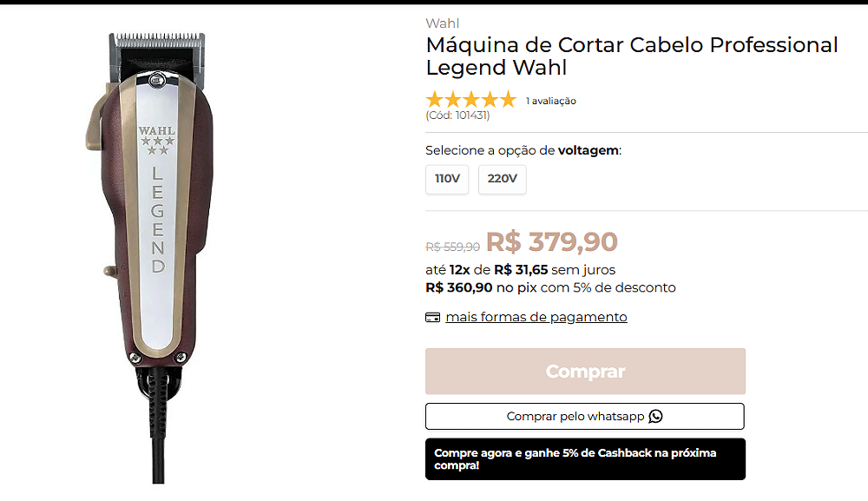Click the Wahl Legend clipper product image
The height and width of the screenshot is (501, 868).
click(149, 257)
